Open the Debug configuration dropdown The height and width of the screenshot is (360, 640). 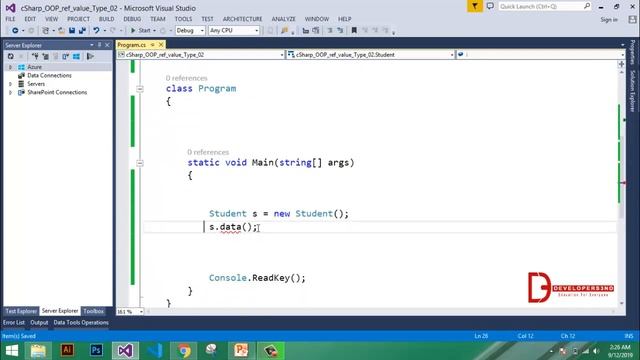point(190,31)
